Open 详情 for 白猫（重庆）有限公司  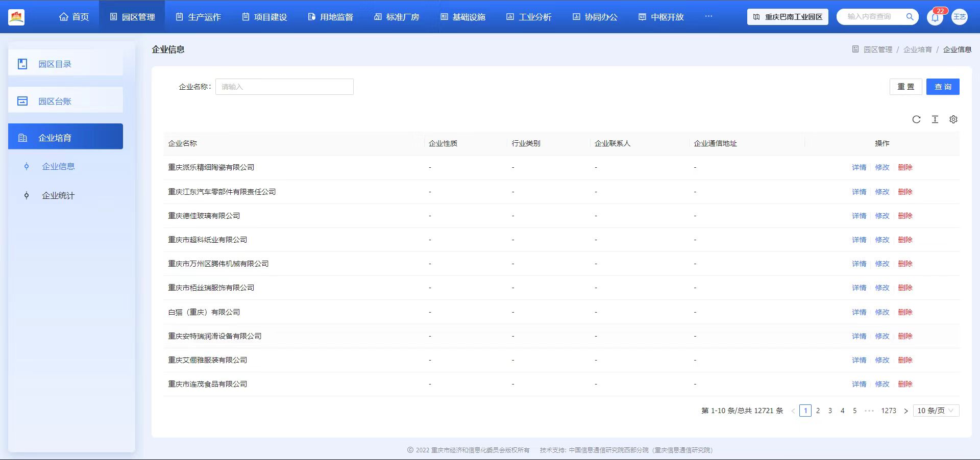point(859,312)
